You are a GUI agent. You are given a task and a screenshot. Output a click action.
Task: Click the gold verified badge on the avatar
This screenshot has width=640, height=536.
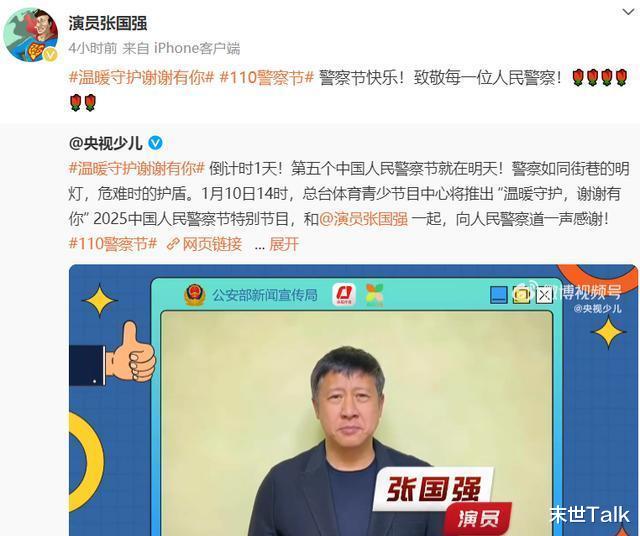(51, 54)
